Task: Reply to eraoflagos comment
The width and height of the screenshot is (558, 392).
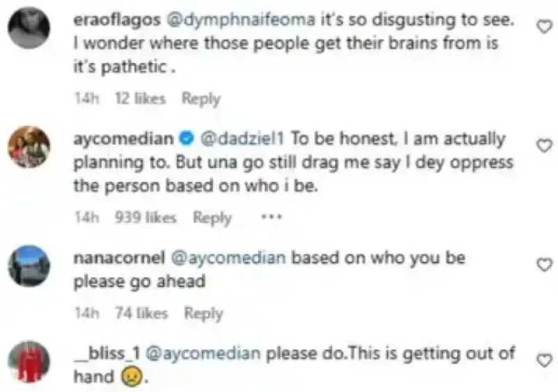Action: [201, 99]
